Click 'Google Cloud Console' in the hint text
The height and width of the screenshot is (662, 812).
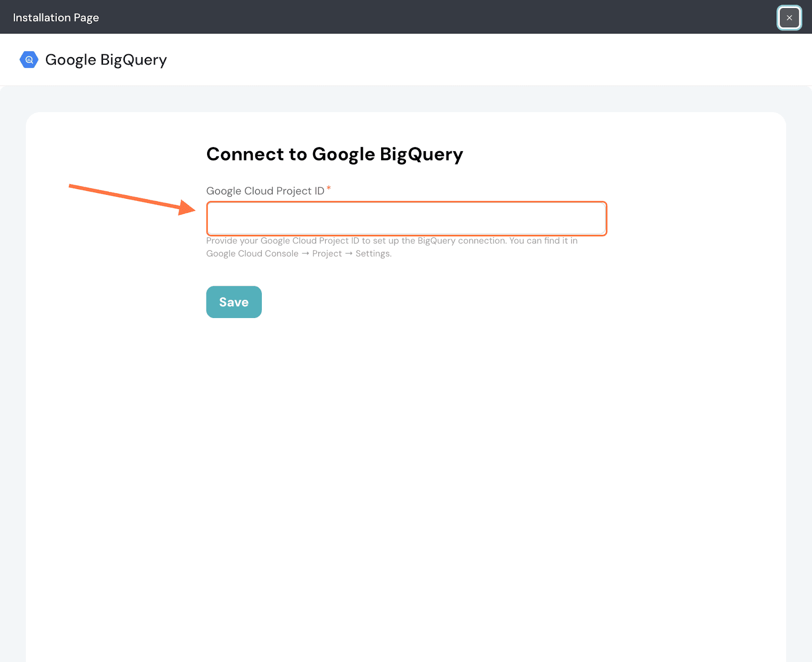pos(252,254)
